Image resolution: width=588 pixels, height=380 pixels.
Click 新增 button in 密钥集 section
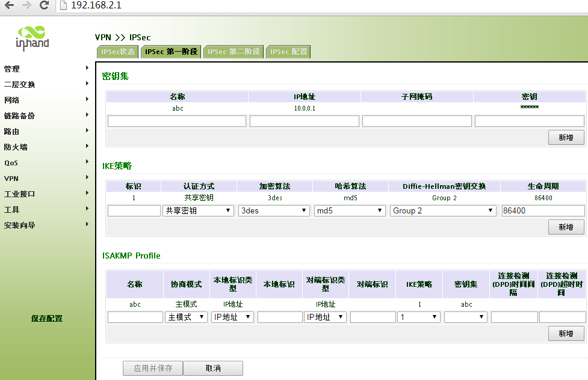point(566,138)
